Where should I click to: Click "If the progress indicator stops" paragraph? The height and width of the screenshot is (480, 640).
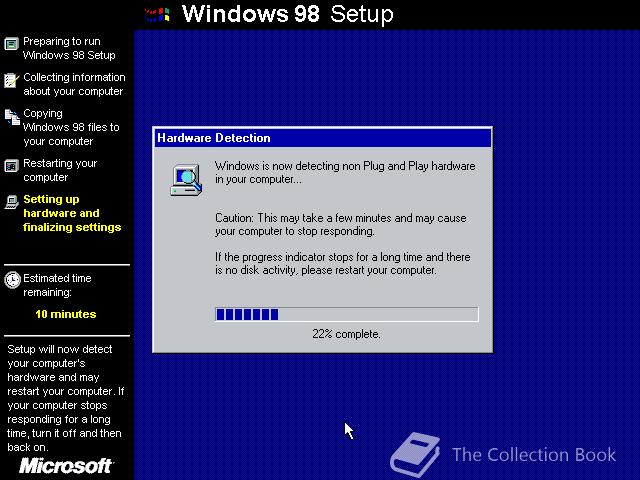click(x=343, y=264)
